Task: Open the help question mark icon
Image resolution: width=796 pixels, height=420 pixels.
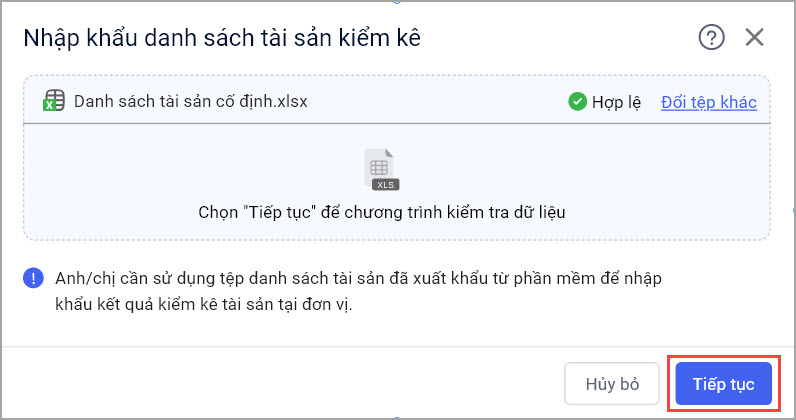Action: tap(710, 38)
